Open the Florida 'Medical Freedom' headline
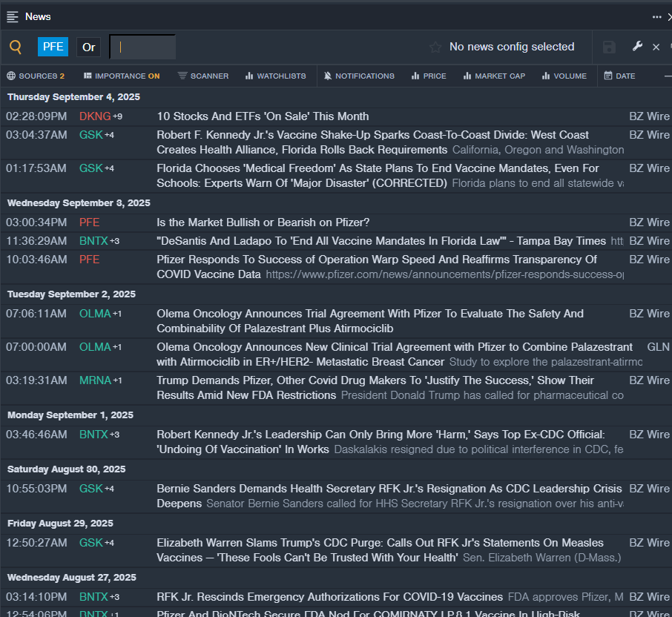The width and height of the screenshot is (672, 617). tap(378, 176)
